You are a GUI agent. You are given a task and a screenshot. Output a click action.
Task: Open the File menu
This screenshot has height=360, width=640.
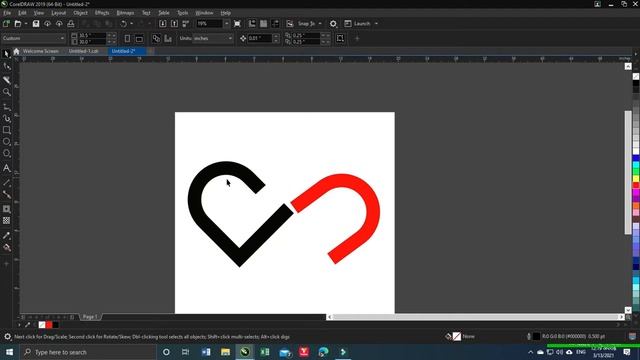[x=7, y=13]
